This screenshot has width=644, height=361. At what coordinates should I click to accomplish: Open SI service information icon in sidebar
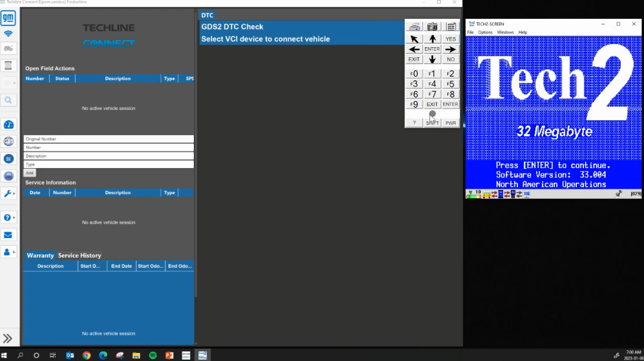[8, 159]
